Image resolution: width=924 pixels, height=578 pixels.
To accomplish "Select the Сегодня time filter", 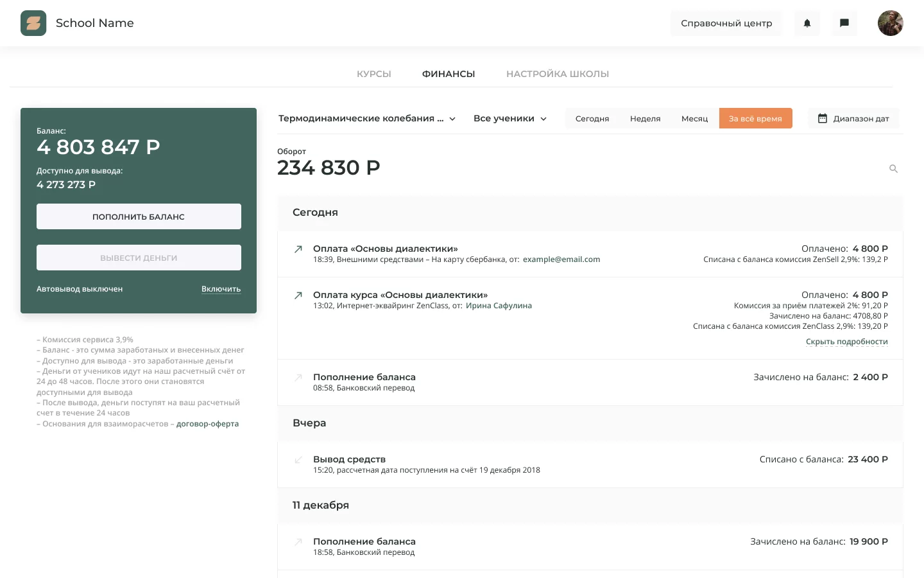I will coord(592,118).
